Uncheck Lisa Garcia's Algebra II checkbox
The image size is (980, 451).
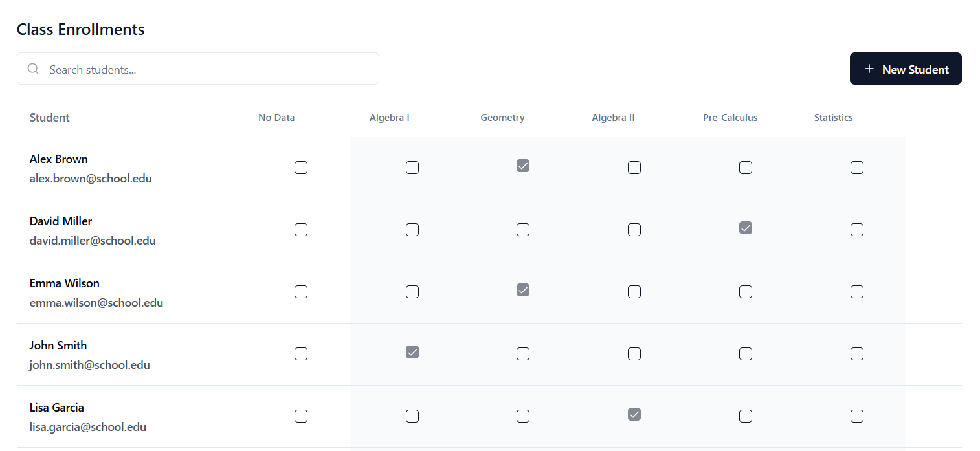click(x=634, y=414)
